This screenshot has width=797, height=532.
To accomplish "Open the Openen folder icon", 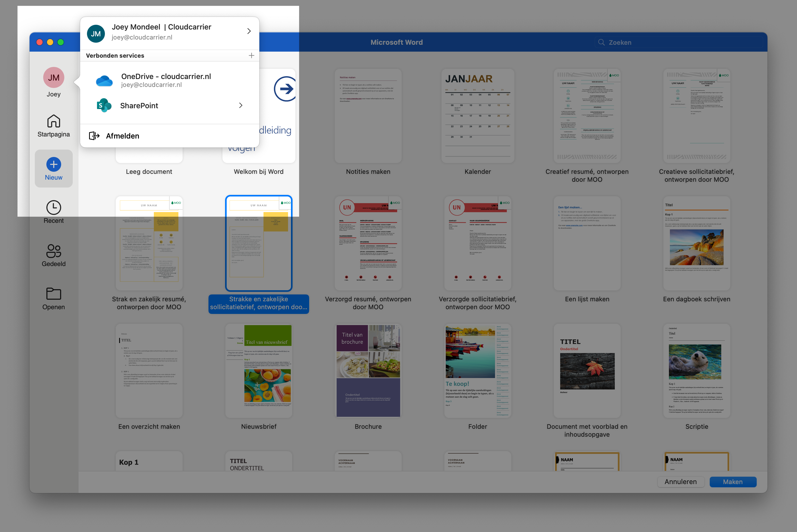I will (x=54, y=294).
